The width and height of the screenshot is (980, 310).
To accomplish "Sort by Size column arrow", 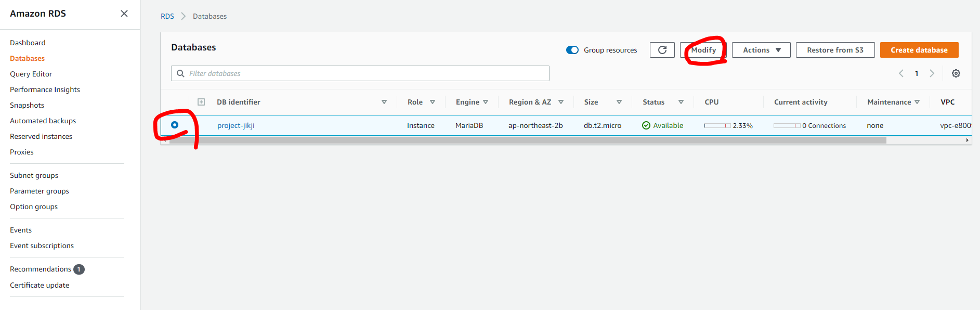I will (619, 102).
